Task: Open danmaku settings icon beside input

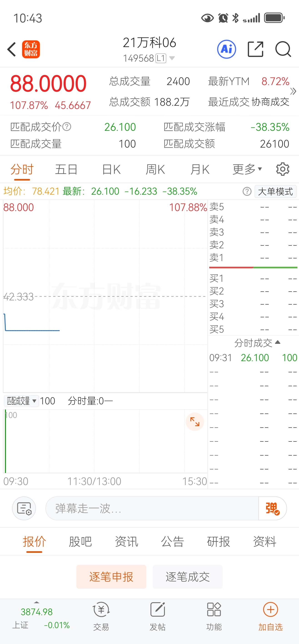Action: tap(24, 508)
